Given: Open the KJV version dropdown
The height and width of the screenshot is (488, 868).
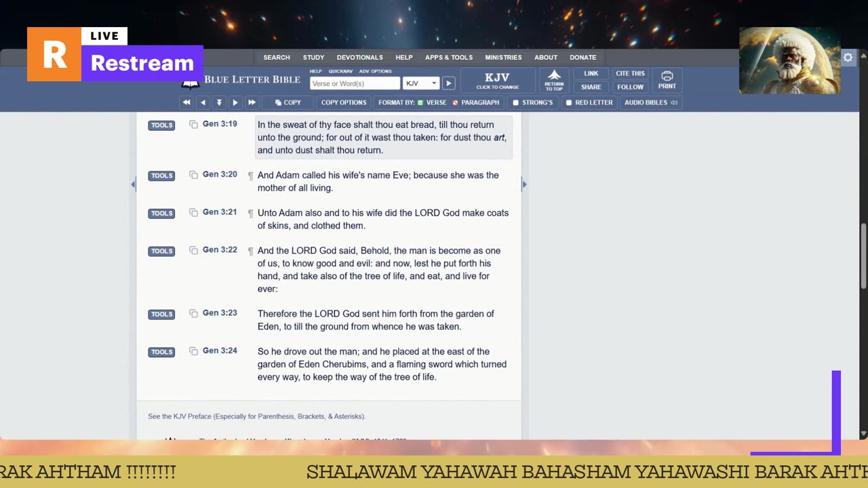Looking at the screenshot, I should [x=421, y=83].
